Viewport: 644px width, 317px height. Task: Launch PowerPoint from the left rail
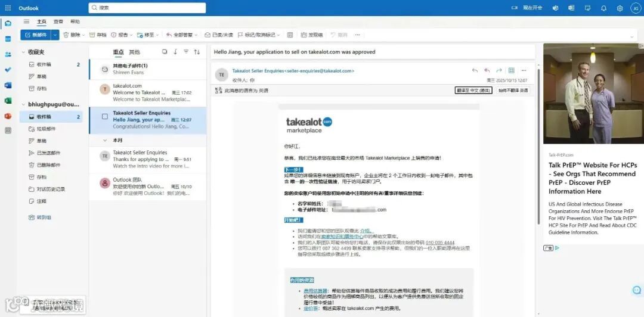8,116
